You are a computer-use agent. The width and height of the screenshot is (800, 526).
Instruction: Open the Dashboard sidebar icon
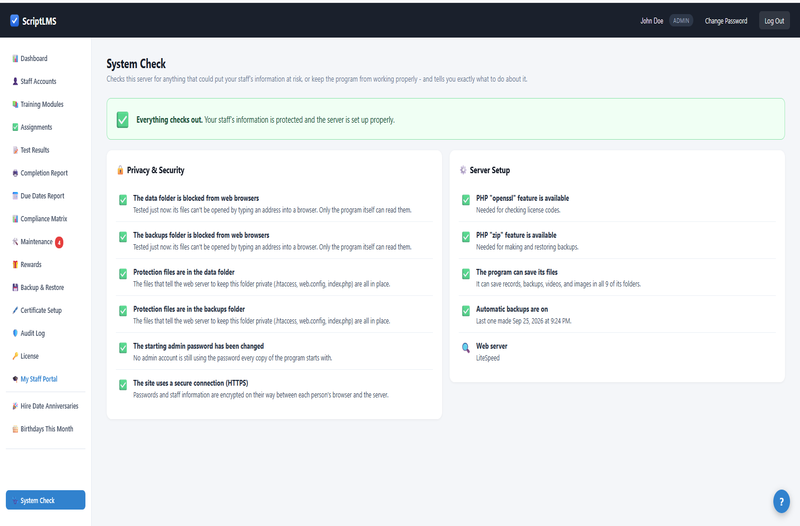point(15,59)
